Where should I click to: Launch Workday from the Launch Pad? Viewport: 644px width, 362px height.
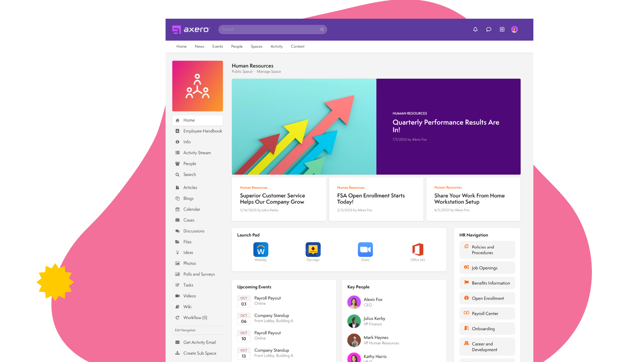[261, 249]
